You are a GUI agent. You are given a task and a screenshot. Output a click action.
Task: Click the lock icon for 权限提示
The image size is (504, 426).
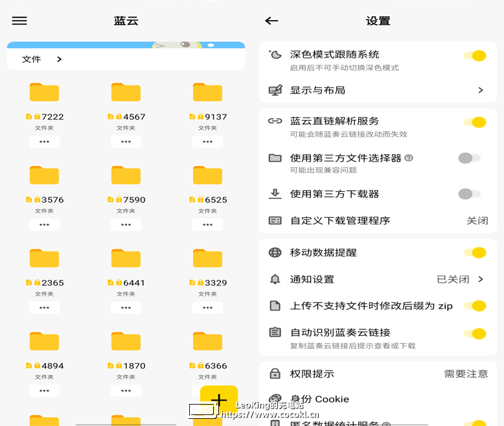point(275,373)
